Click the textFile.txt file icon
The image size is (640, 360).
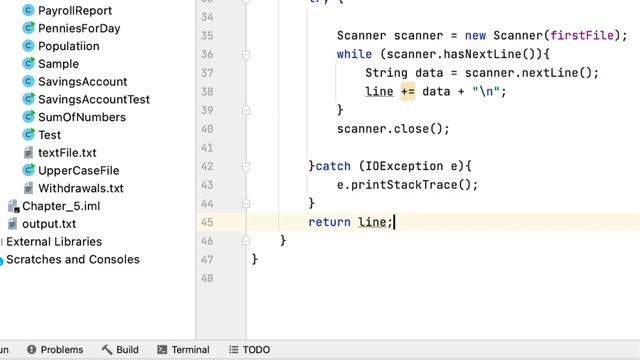pyautogui.click(x=28, y=153)
